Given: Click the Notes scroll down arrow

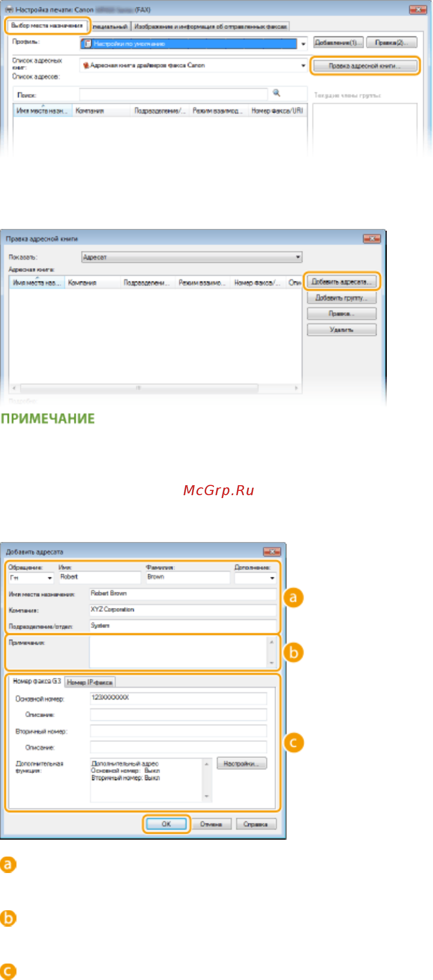Looking at the screenshot, I should pos(272,663).
